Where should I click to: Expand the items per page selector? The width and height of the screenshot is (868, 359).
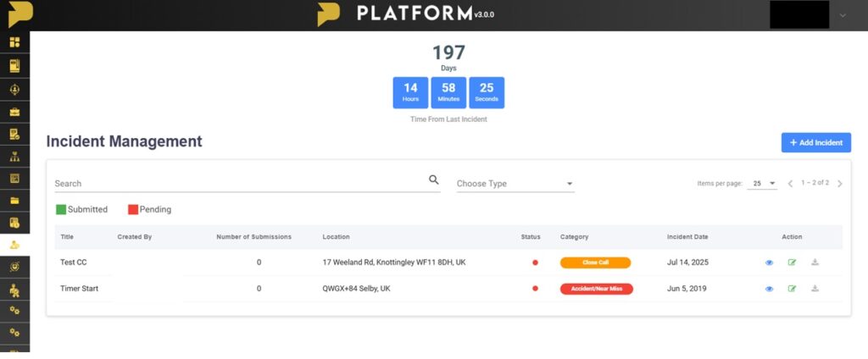click(x=762, y=184)
